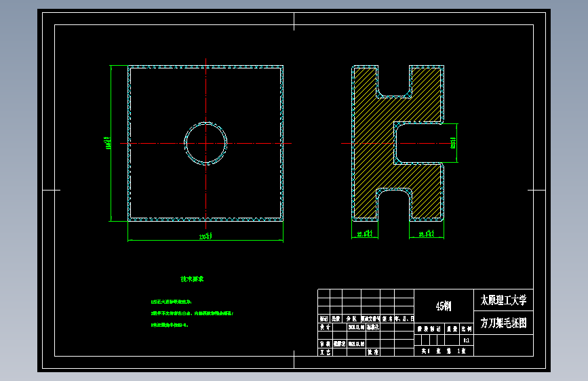Click the 130 width dimension text
The image size is (588, 381).
[x=205, y=236]
